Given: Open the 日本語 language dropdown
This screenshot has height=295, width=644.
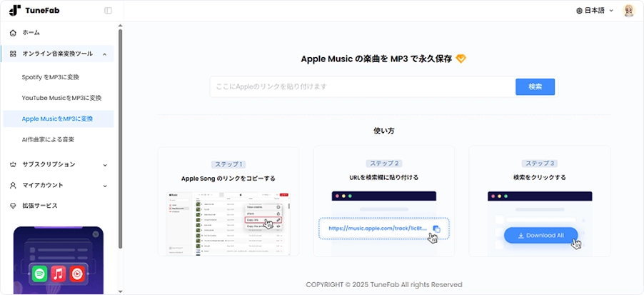Looking at the screenshot, I should pyautogui.click(x=595, y=11).
